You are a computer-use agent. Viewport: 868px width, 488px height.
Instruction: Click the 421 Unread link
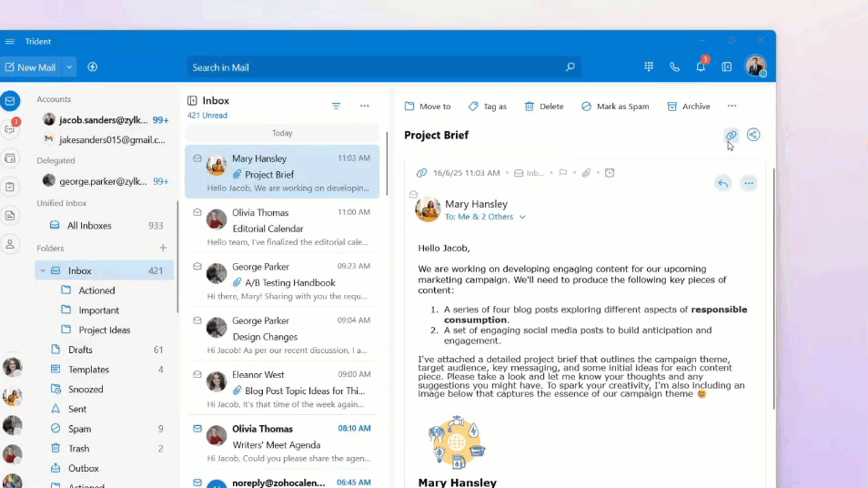207,116
